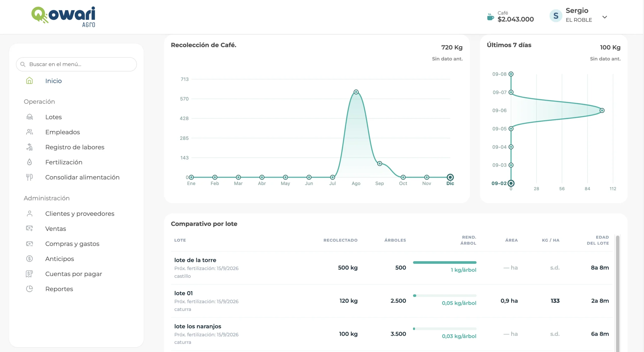Click the lote 01 yield progress bar
The image size is (644, 352).
click(445, 296)
